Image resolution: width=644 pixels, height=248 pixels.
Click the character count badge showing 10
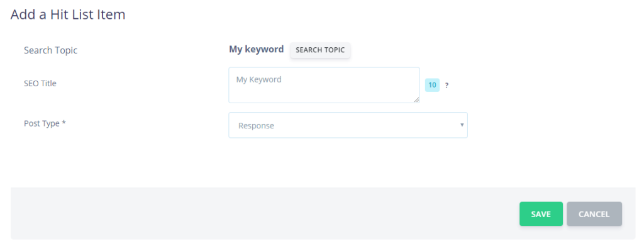click(432, 85)
